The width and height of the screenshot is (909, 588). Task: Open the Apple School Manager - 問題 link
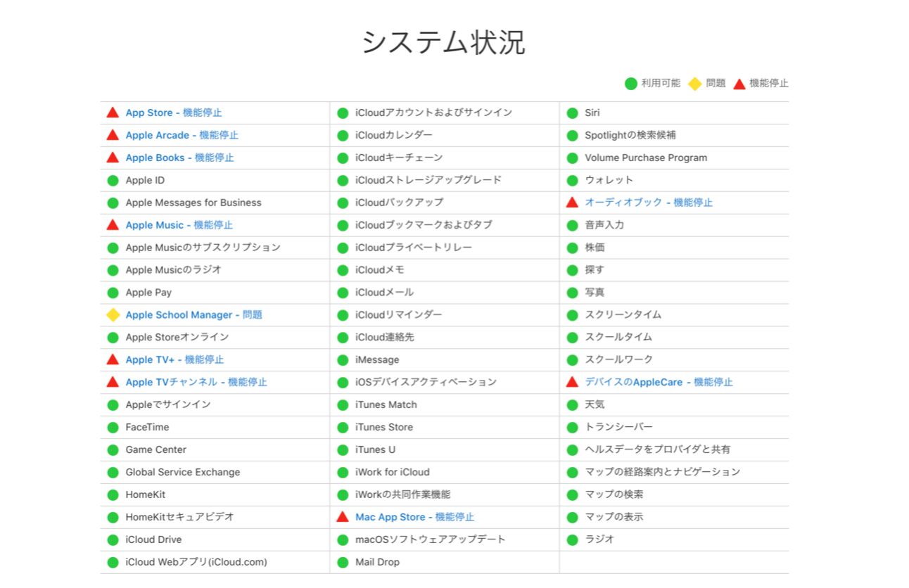coord(193,314)
